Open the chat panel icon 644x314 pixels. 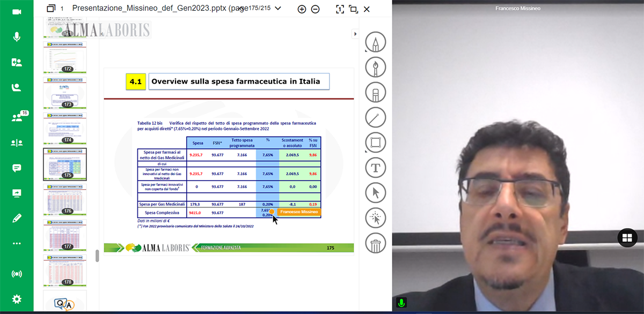17,168
